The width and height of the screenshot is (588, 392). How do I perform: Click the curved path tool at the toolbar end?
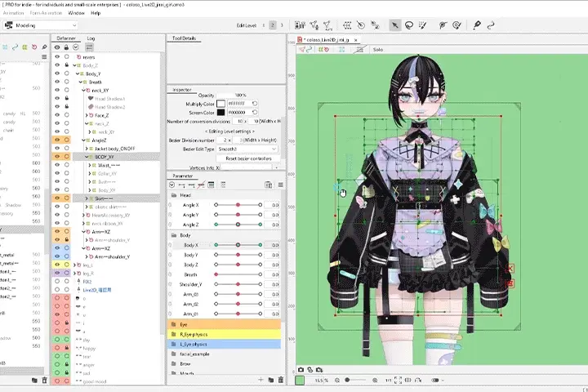click(491, 25)
